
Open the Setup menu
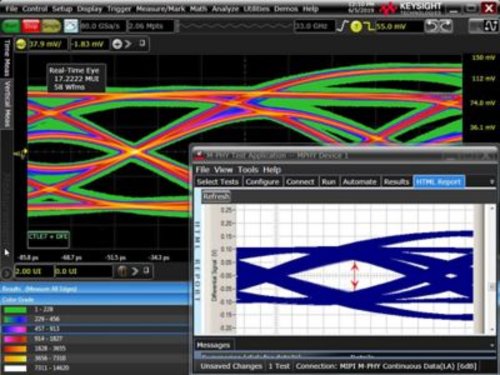coord(62,9)
